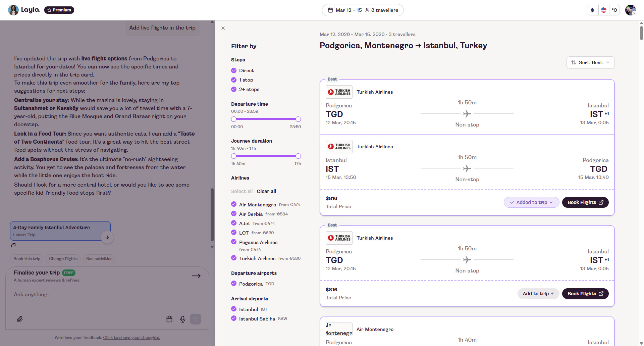Open the calendar icon in chat box
The width and height of the screenshot is (644, 346).
coord(169,319)
